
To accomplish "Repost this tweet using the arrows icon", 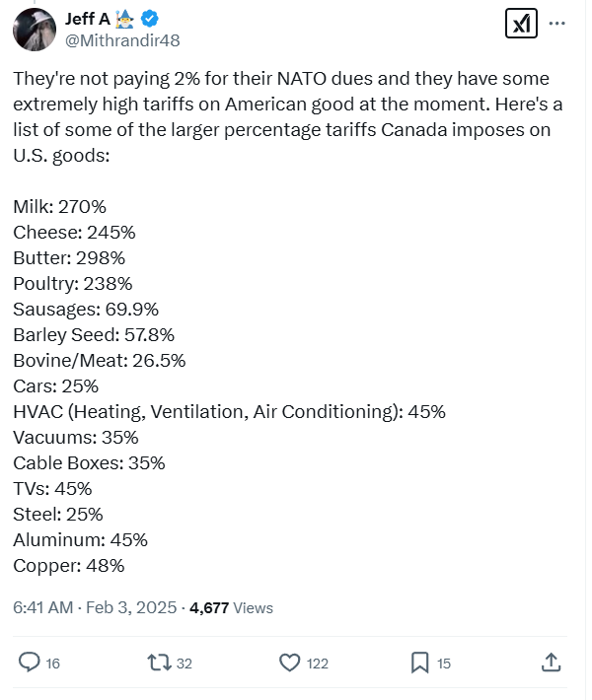I will pyautogui.click(x=158, y=663).
